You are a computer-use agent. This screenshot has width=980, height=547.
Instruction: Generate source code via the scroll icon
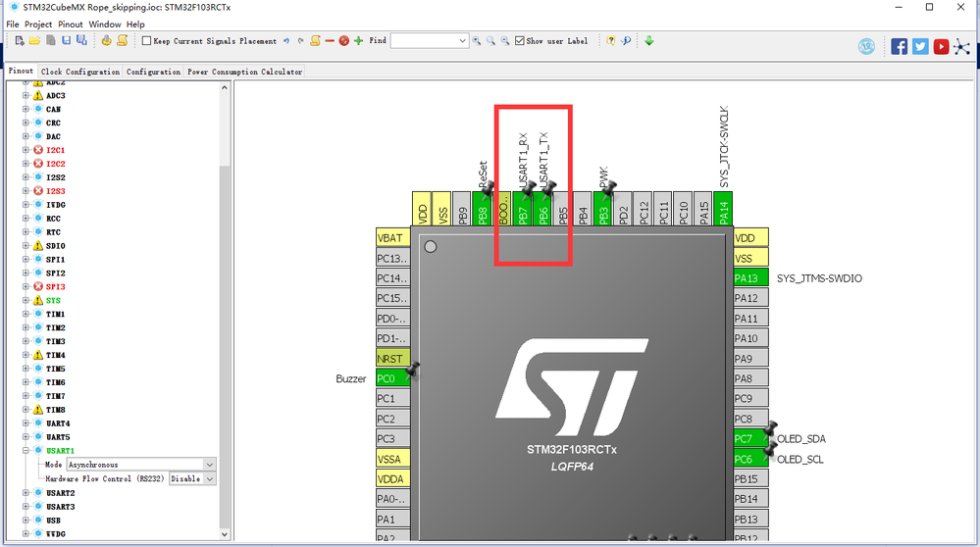[x=123, y=40]
